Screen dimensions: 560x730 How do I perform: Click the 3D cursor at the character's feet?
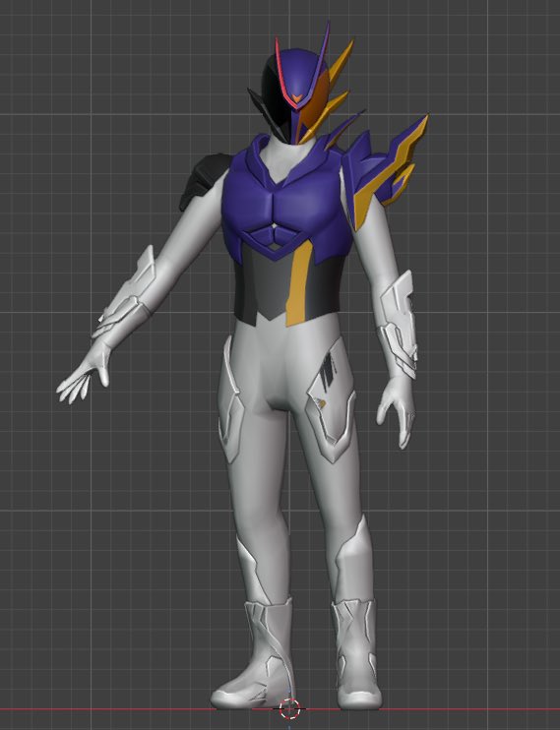click(x=289, y=708)
